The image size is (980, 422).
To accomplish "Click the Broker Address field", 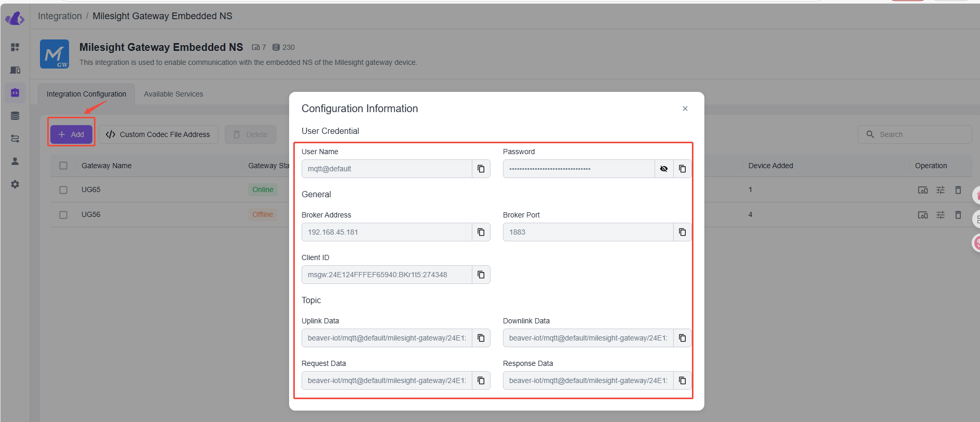I will pyautogui.click(x=387, y=232).
